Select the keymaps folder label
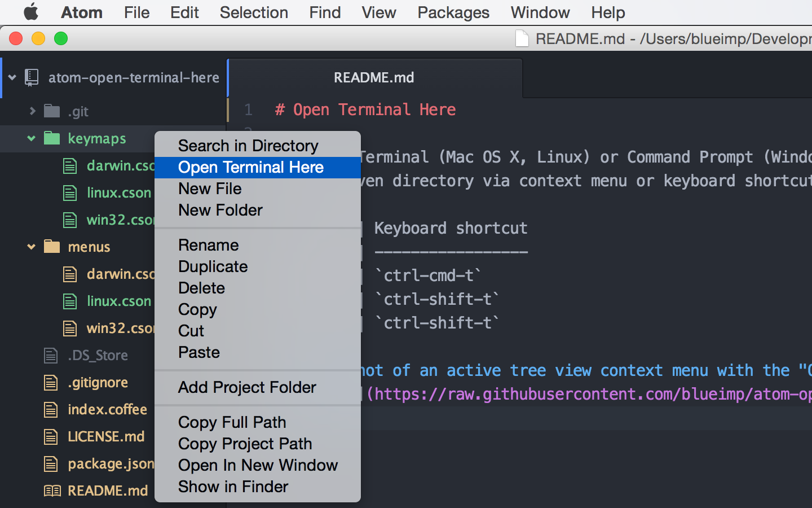Screen dimensions: 812x508 [x=97, y=138]
